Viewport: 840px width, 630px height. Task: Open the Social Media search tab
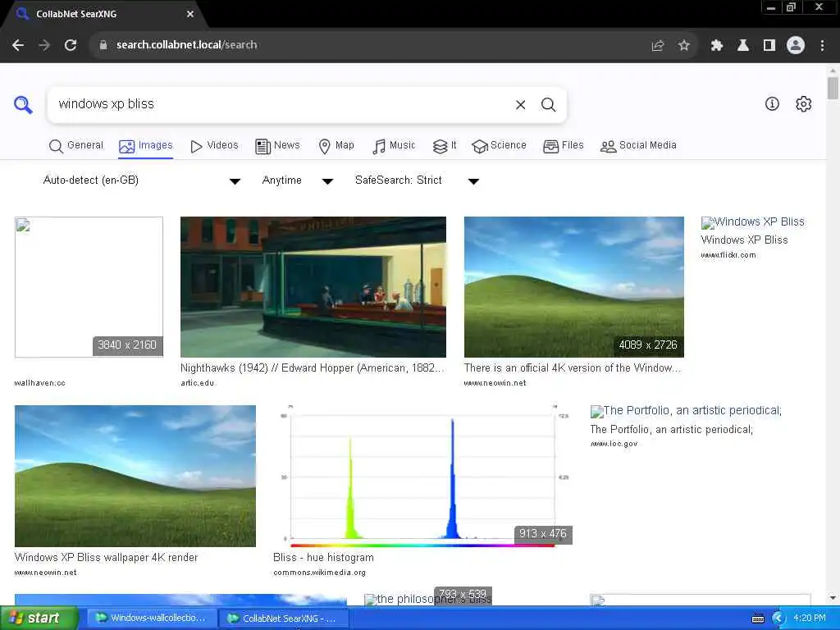(638, 146)
